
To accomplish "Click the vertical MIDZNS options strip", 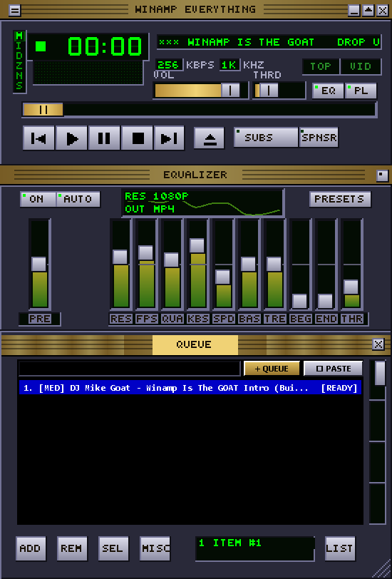I will tap(19, 61).
